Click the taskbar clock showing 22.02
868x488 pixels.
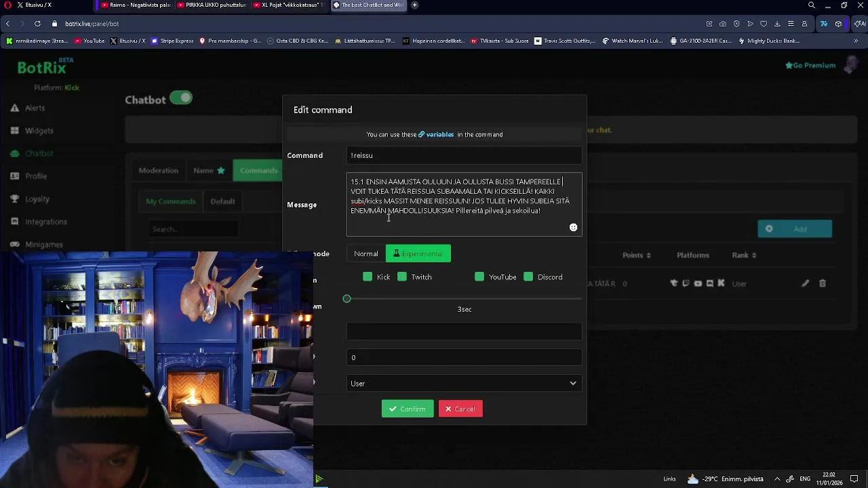829,479
